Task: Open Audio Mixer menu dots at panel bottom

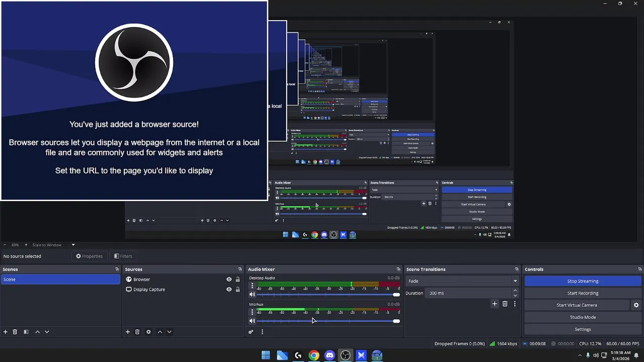Action: pyautogui.click(x=262, y=332)
